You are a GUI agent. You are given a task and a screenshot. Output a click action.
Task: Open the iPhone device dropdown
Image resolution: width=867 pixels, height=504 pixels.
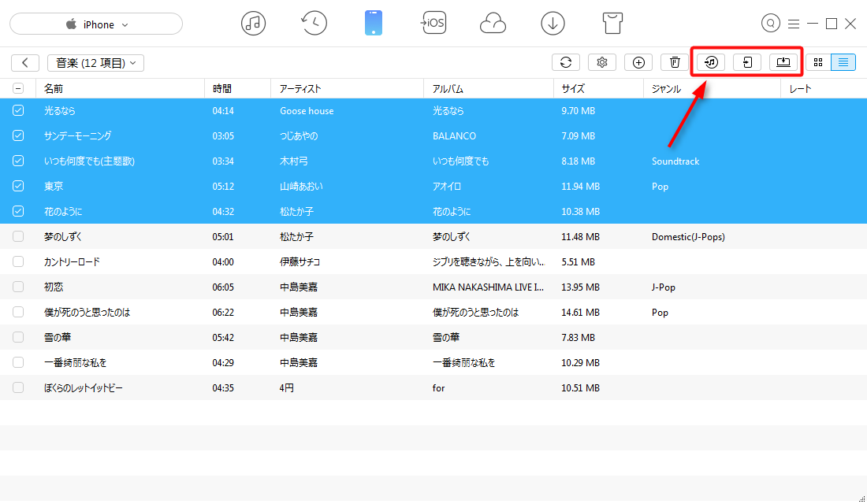(x=96, y=24)
